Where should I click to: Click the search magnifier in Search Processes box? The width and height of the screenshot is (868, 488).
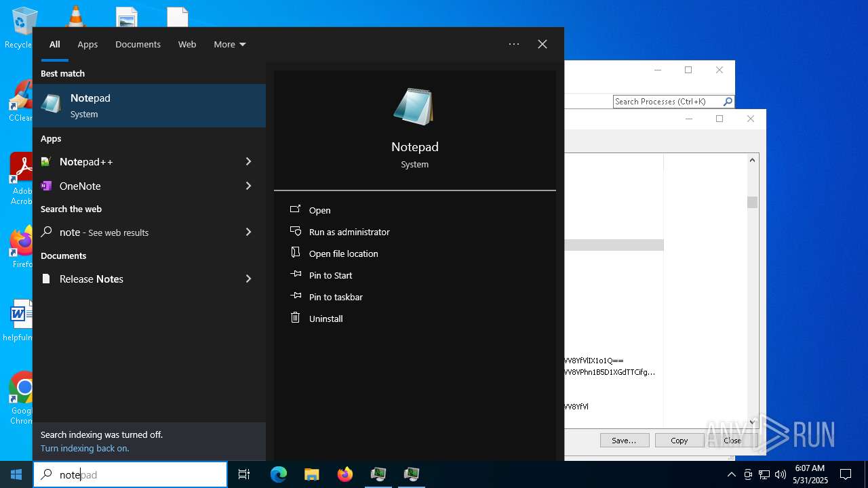tap(728, 102)
